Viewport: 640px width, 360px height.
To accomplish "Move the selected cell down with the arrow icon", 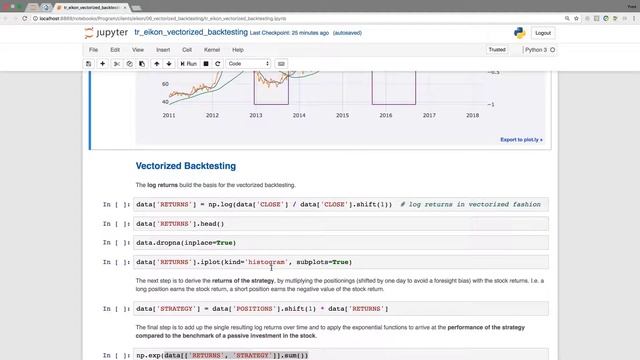I will (x=169, y=64).
